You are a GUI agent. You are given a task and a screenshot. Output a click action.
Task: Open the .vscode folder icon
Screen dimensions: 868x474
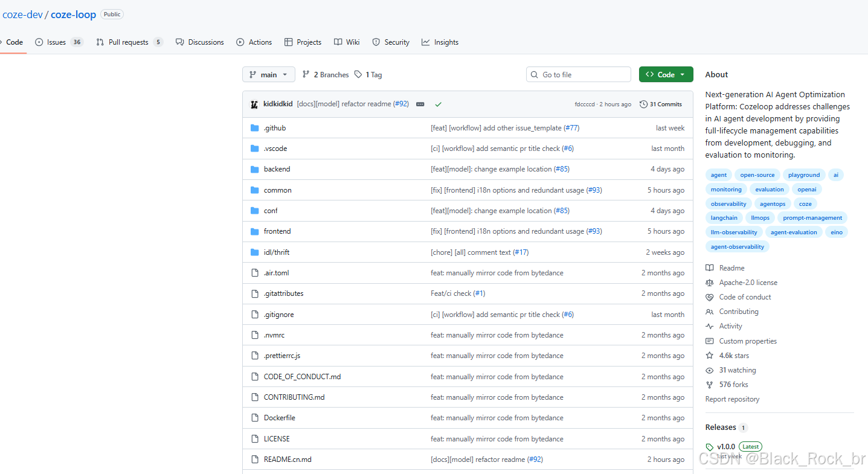click(x=255, y=149)
